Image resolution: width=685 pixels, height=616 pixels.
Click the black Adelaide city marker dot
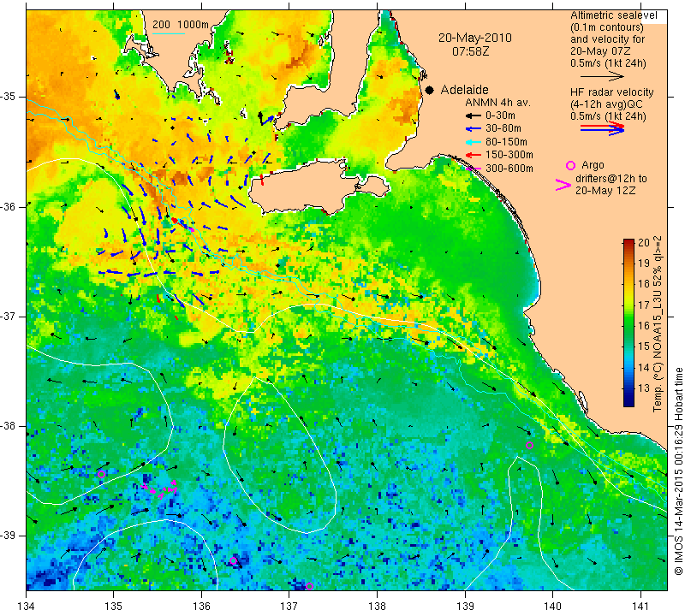pyautogui.click(x=430, y=90)
